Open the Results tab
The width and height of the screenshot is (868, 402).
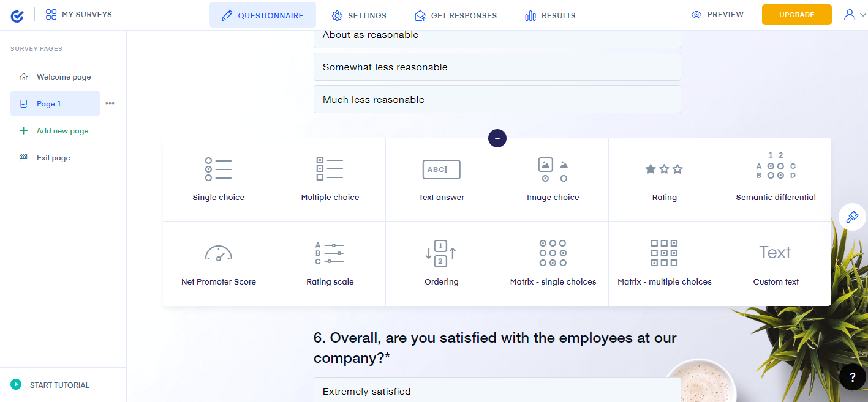pos(550,15)
